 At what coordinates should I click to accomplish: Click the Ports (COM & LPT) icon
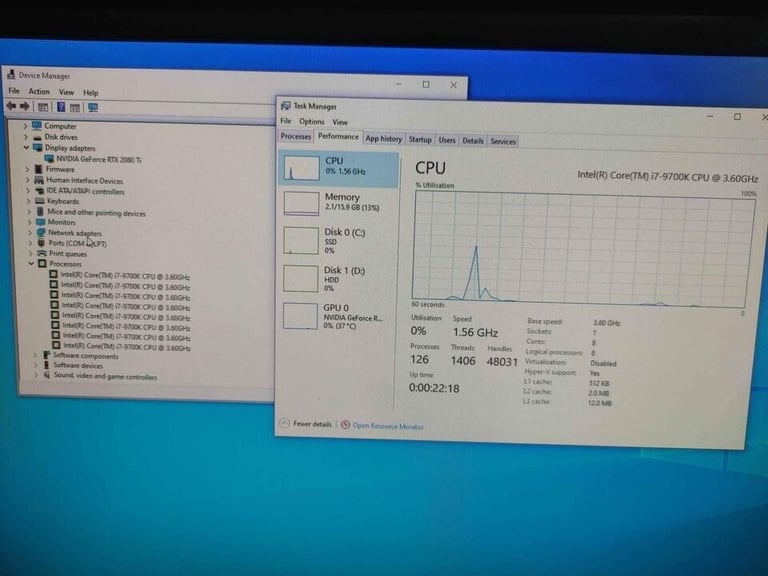41,242
